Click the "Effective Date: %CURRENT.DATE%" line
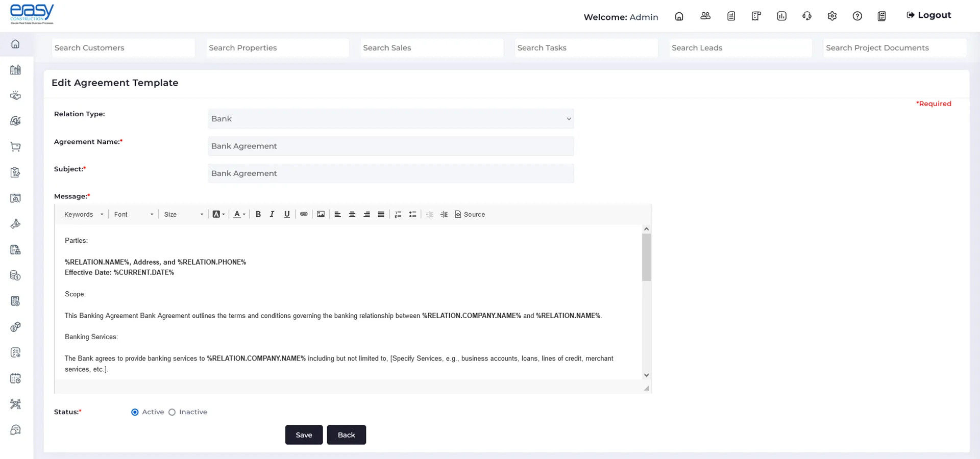The width and height of the screenshot is (980, 459). click(119, 272)
